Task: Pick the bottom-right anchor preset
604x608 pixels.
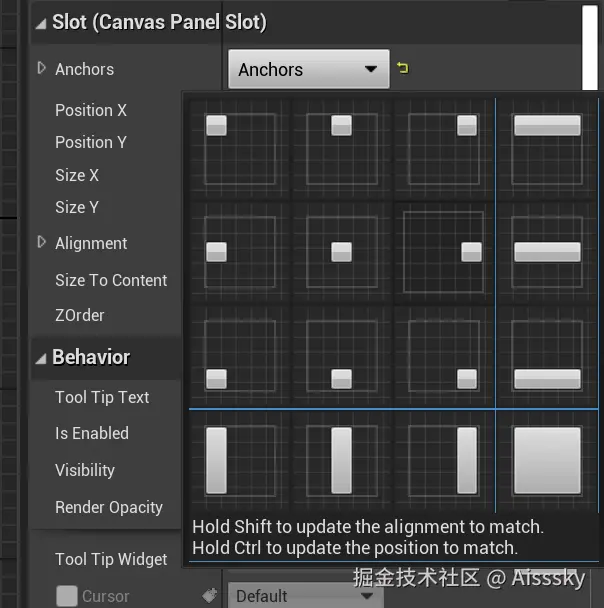Action: pos(442,354)
